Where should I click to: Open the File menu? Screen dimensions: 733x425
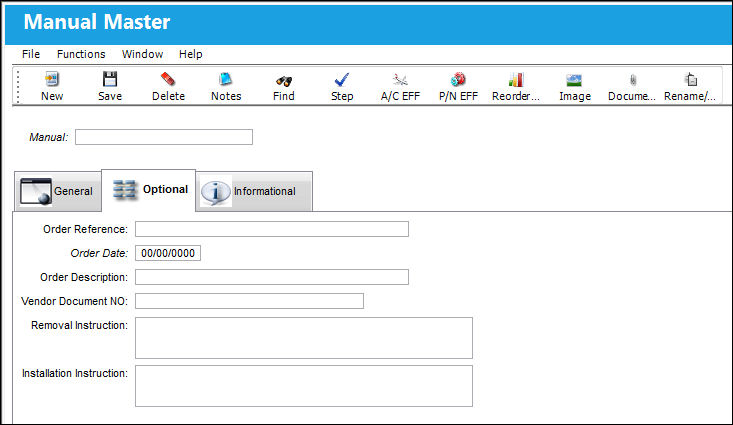pos(31,54)
